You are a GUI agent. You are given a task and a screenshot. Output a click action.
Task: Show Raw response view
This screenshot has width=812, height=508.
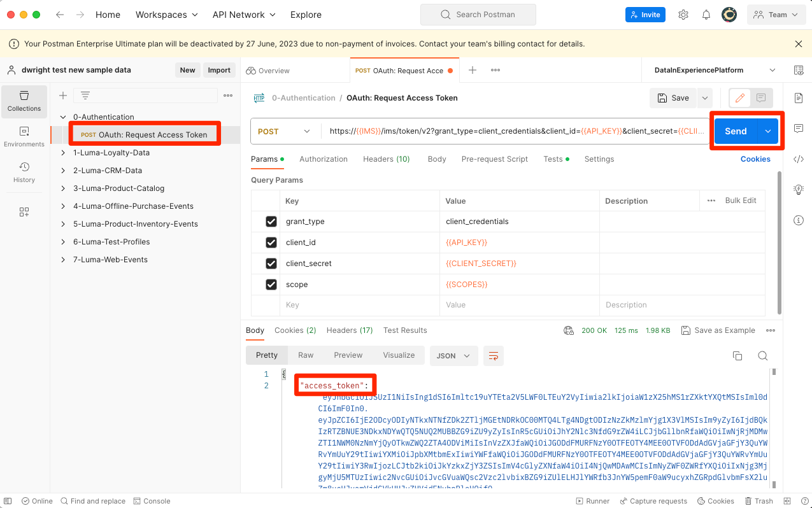click(306, 355)
